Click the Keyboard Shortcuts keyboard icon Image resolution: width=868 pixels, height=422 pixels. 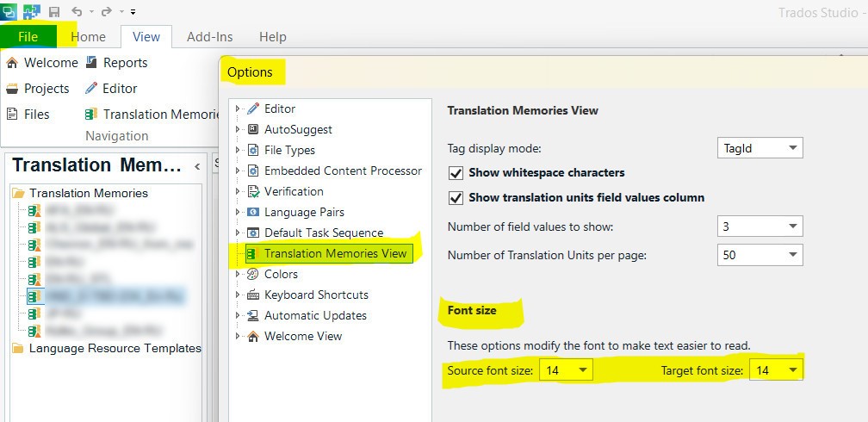pyautogui.click(x=253, y=295)
